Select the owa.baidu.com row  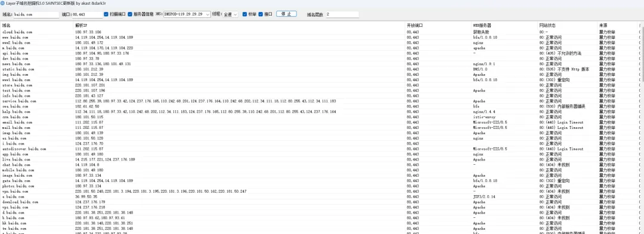click(320, 106)
